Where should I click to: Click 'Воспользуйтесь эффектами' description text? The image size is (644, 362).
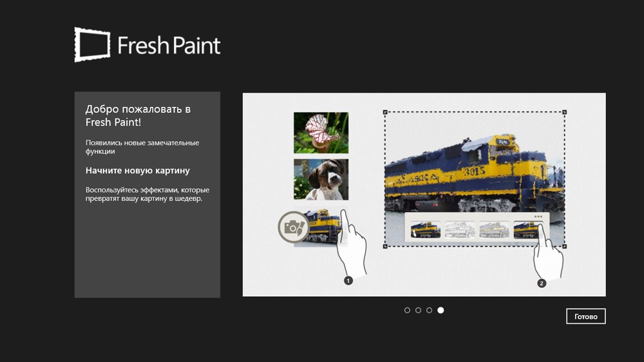pos(147,194)
